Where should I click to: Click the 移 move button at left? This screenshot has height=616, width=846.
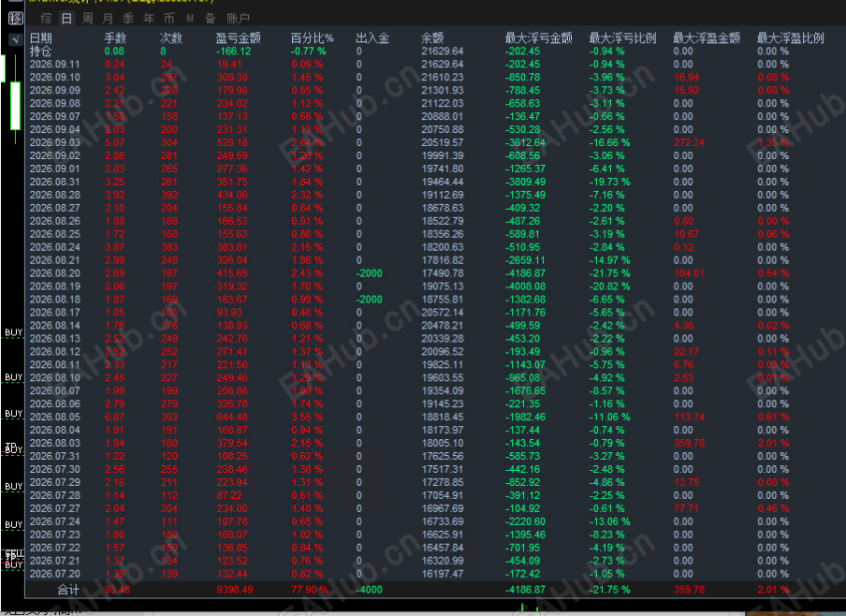coord(16,19)
